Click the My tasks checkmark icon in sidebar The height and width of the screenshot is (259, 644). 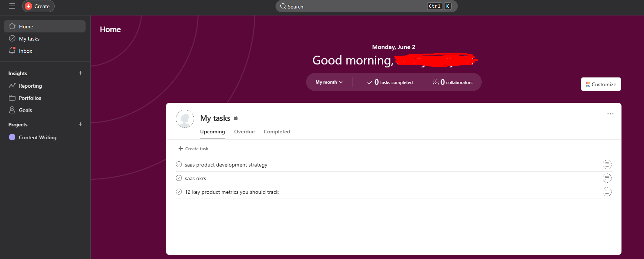click(12, 38)
